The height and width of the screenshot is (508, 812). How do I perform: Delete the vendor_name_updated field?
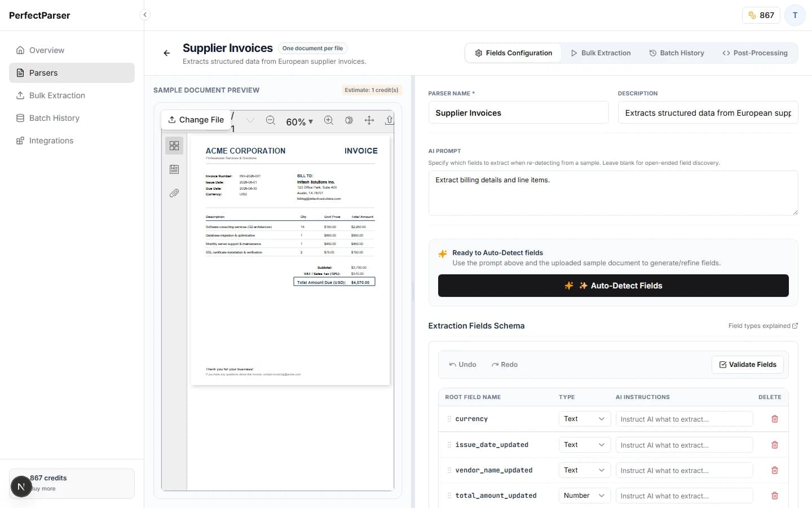[775, 470]
